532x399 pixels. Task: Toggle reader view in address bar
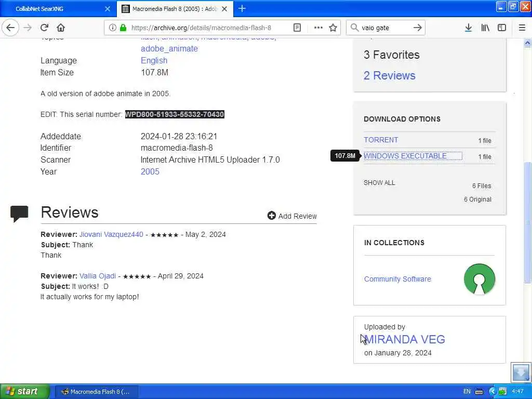pyautogui.click(x=297, y=28)
